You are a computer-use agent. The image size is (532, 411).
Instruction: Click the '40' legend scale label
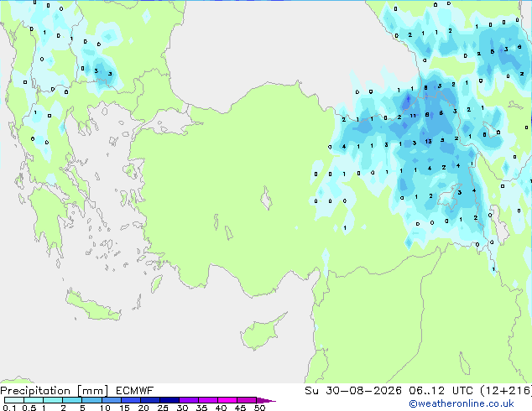point(221,408)
